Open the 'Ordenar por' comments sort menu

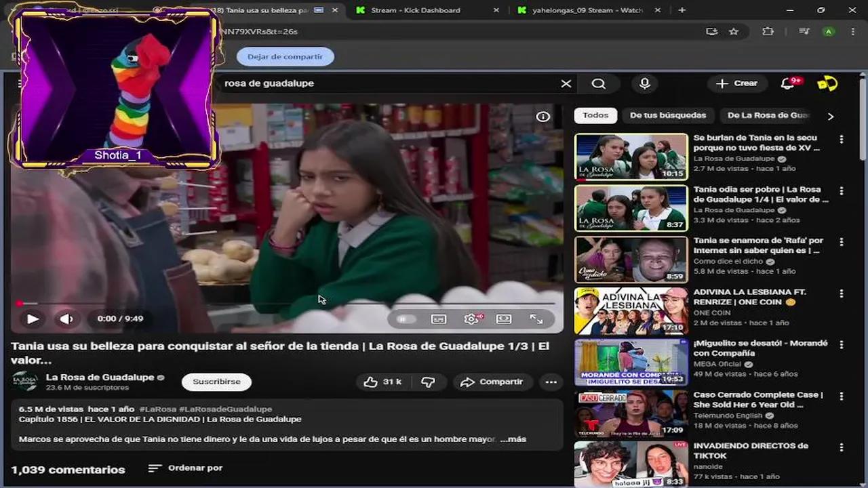click(186, 468)
